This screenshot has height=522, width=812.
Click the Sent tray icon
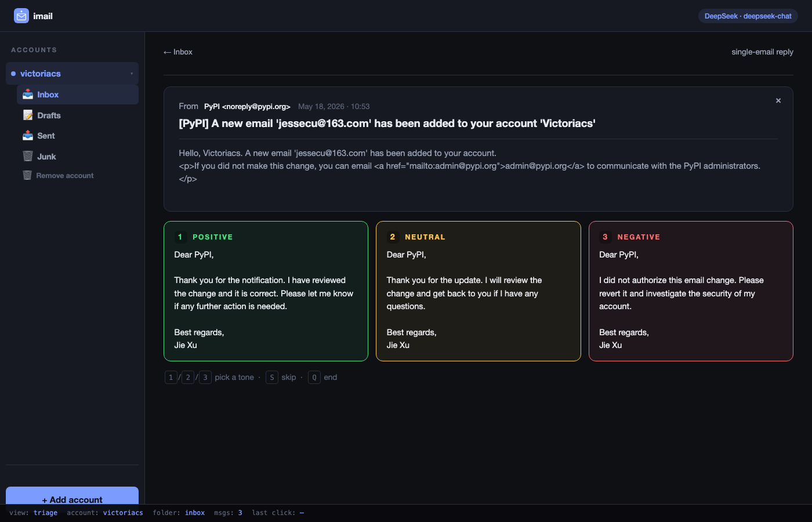pyautogui.click(x=28, y=136)
